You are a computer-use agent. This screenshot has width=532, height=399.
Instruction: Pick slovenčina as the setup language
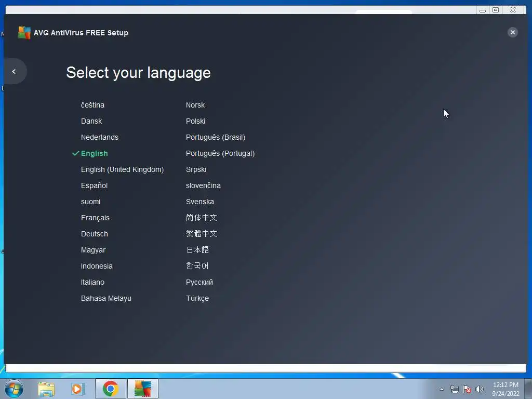pyautogui.click(x=203, y=185)
